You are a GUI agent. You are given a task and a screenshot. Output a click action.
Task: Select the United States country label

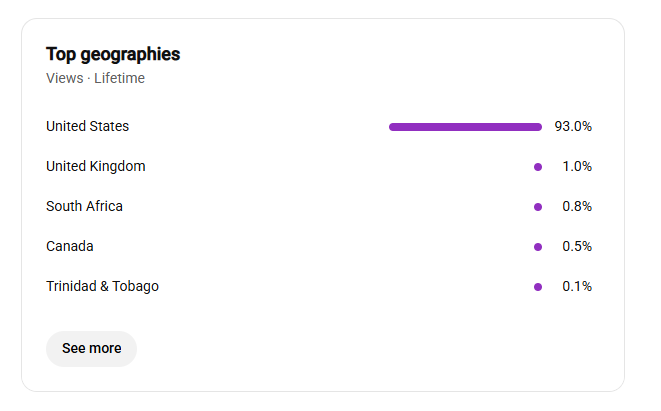point(87,126)
